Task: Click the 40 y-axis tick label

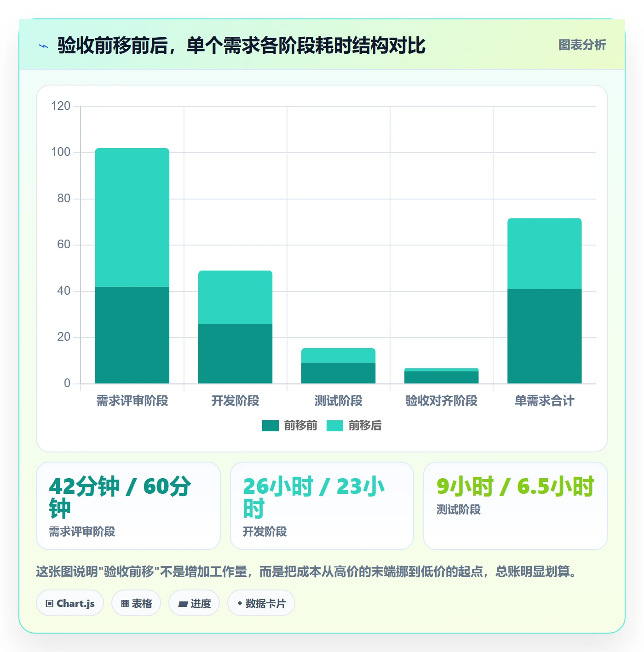Action: 64,291
